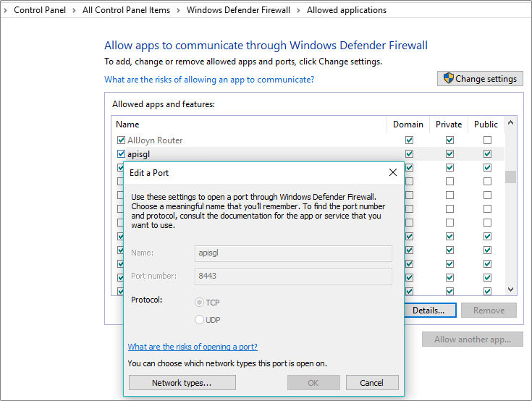
Task: Click the list scrollbar down arrow
Action: pos(510,290)
